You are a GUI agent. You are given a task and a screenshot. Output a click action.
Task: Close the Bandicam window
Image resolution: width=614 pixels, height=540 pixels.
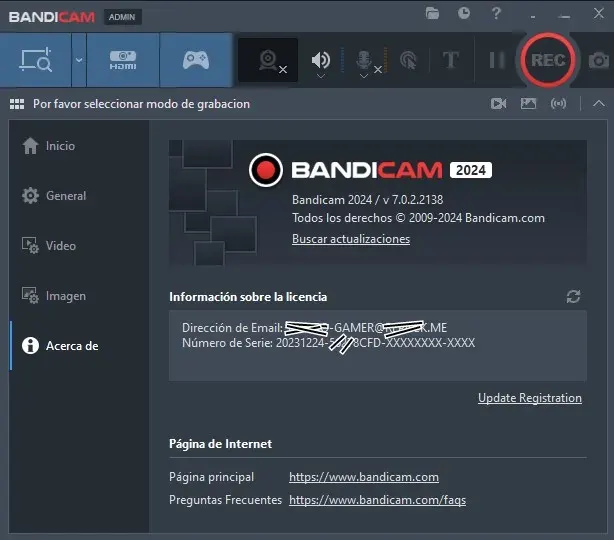598,13
